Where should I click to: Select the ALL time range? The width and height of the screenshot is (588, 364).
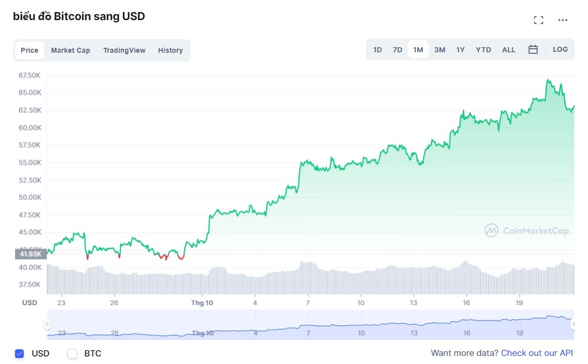point(508,49)
